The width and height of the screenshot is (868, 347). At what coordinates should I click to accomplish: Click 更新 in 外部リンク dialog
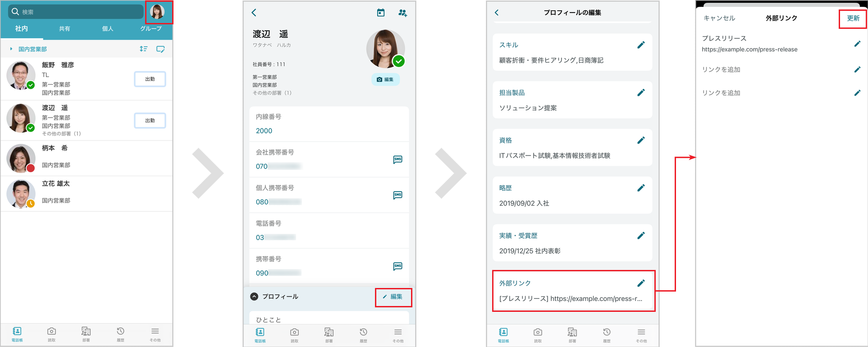853,18
